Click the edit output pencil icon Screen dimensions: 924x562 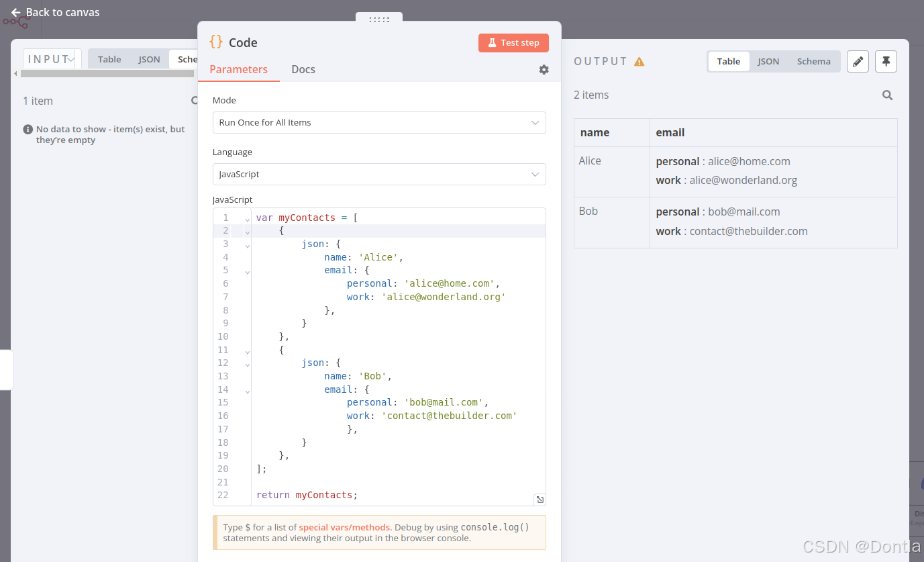click(858, 61)
